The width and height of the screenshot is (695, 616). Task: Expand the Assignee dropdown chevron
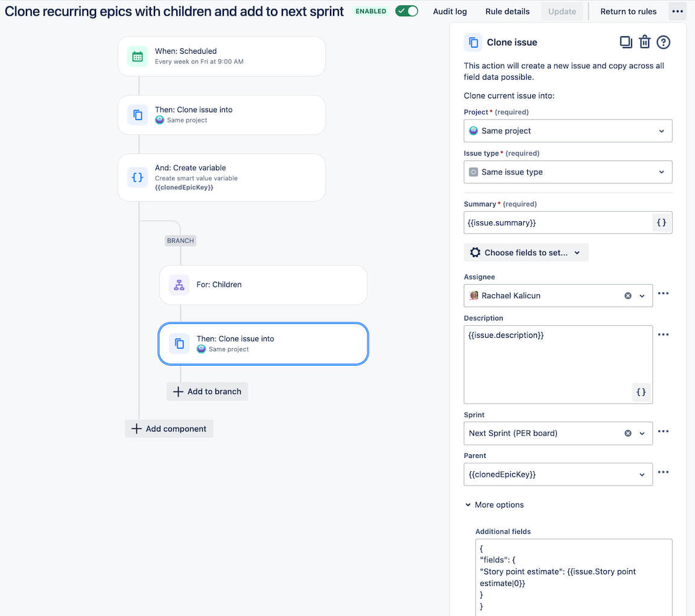[x=642, y=296]
